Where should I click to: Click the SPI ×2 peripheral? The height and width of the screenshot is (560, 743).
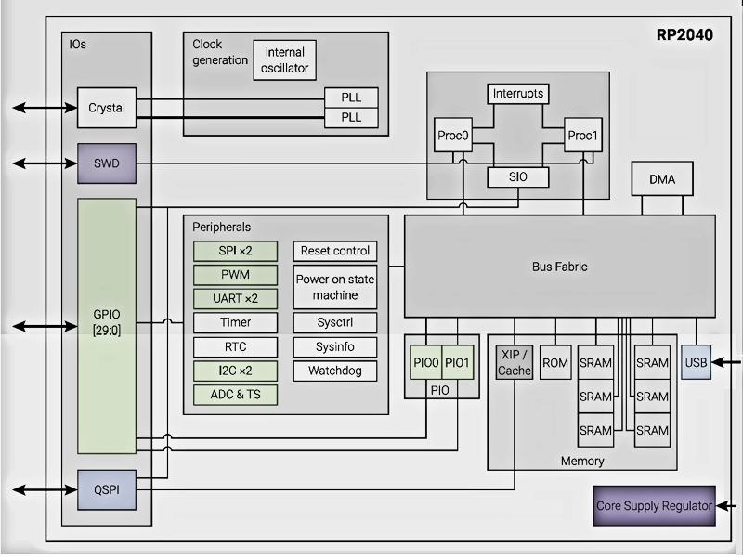coord(235,251)
